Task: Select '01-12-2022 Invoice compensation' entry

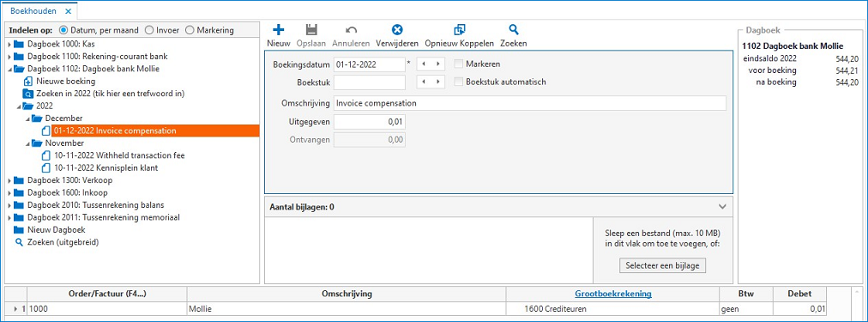Action: click(156, 131)
